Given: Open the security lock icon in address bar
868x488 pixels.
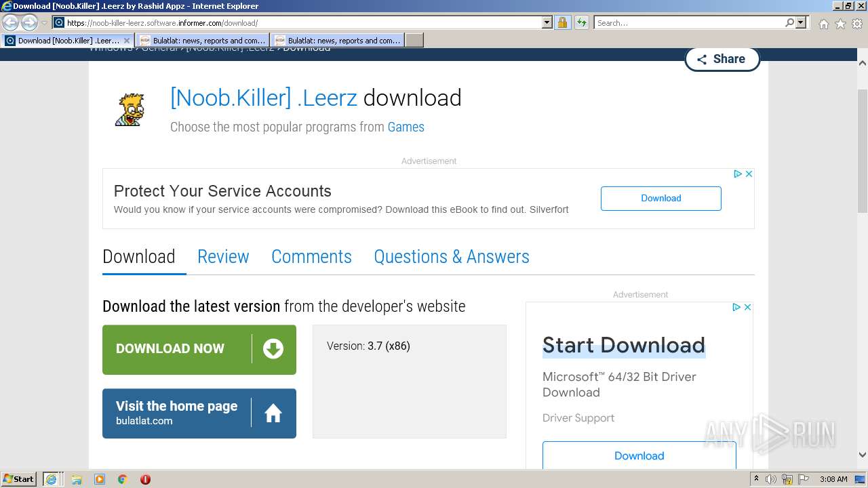Looking at the screenshot, I should point(562,23).
